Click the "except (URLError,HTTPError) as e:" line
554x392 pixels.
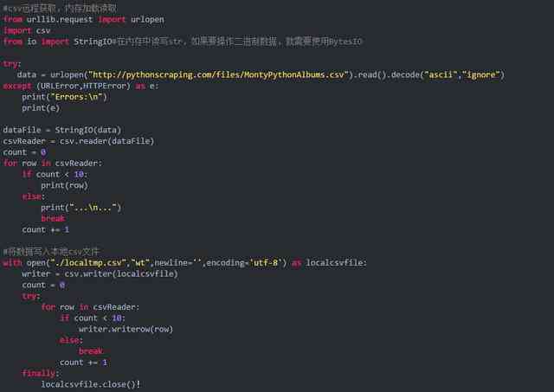coord(81,86)
